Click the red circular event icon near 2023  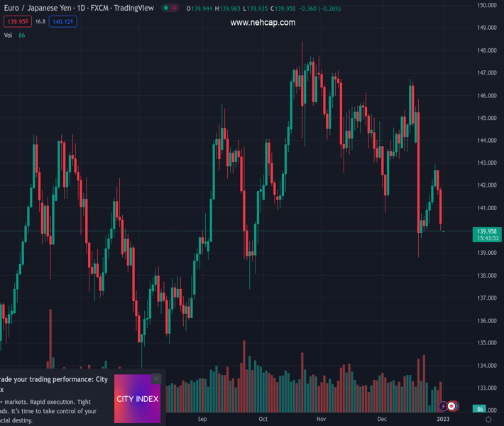pyautogui.click(x=451, y=406)
